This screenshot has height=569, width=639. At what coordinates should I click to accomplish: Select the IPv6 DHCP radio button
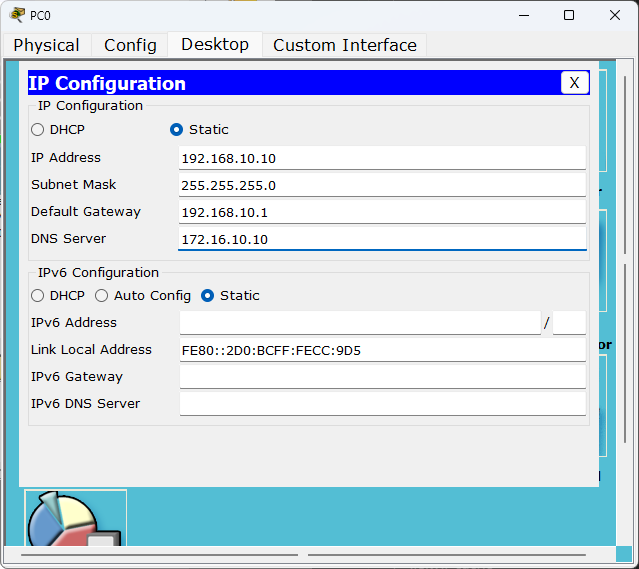[37, 296]
